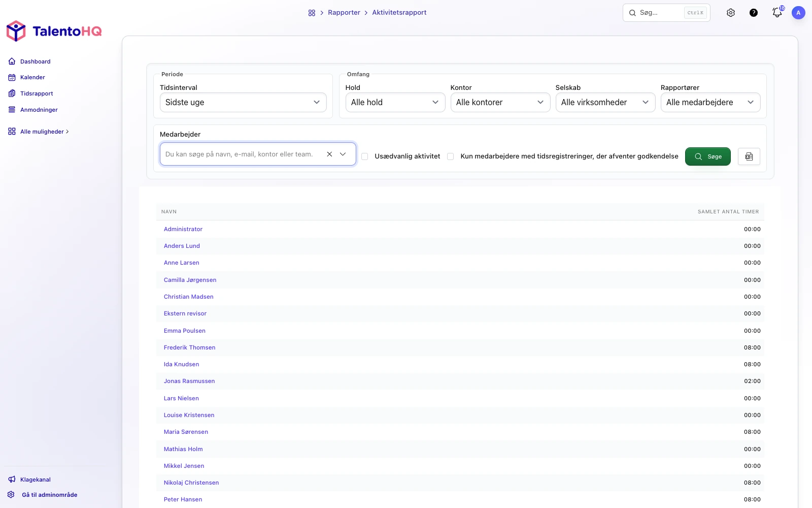Open Peter Hansen's name link

[x=183, y=499]
